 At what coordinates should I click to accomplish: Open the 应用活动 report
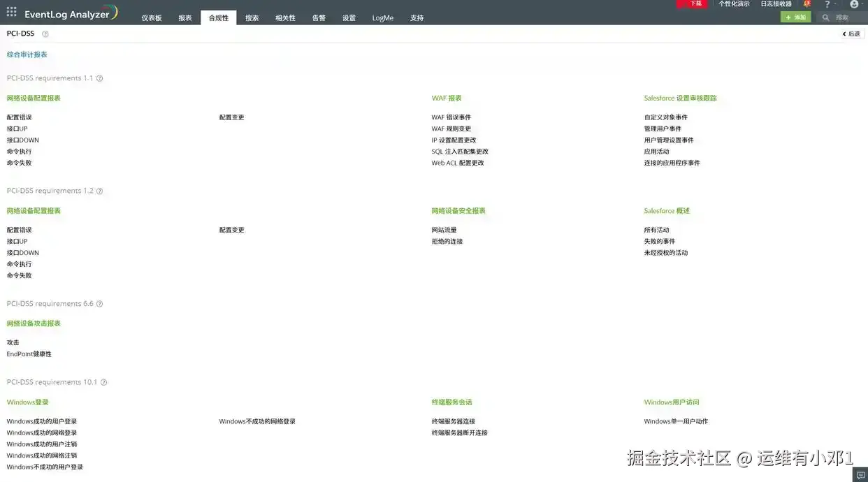click(x=657, y=152)
